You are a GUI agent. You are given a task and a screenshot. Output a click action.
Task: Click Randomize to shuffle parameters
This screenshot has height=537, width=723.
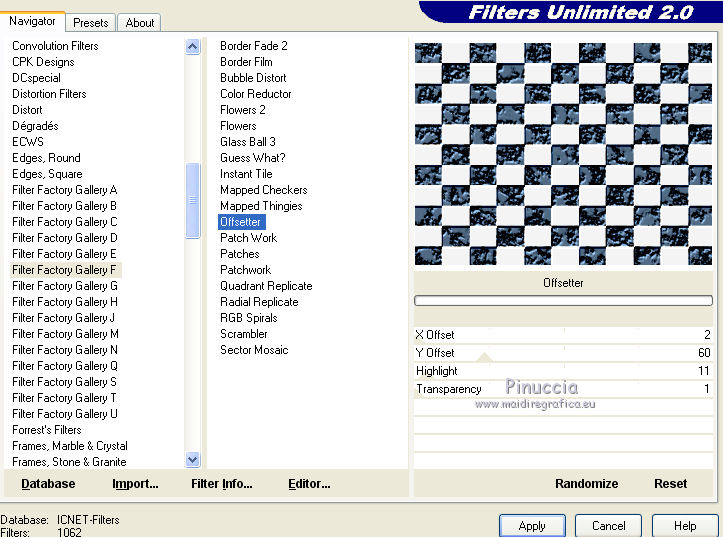(587, 484)
